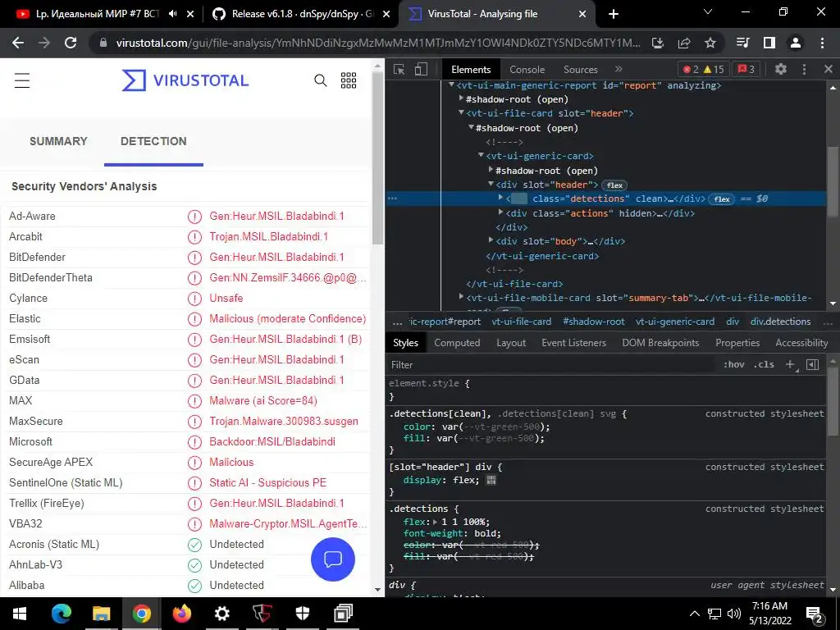840x630 pixels.
Task: Select the DETECTION tab
Action: 153,141
